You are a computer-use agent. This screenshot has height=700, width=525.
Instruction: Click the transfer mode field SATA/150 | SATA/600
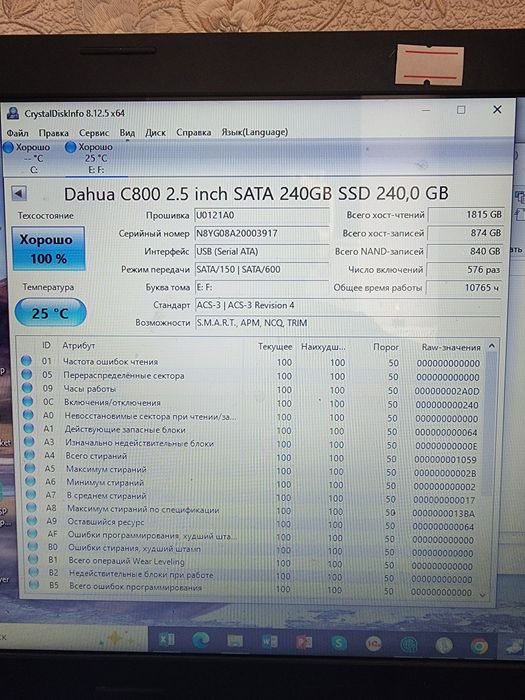pyautogui.click(x=262, y=270)
